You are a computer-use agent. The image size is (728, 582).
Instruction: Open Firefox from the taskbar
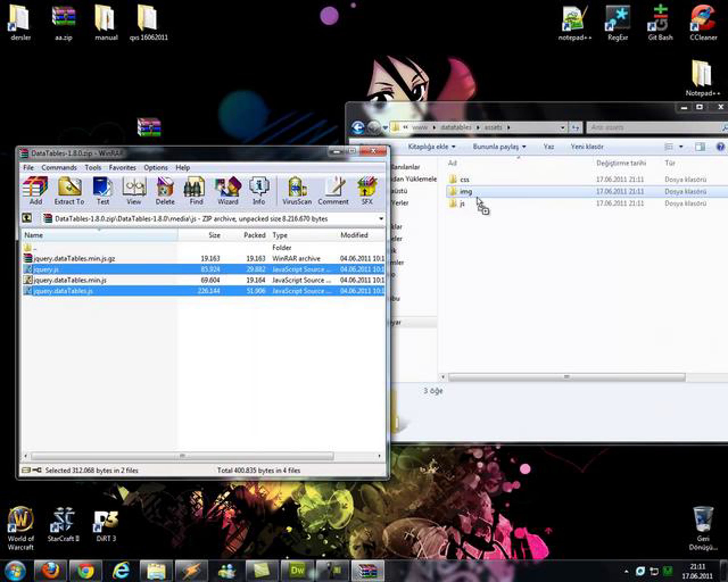pos(51,571)
